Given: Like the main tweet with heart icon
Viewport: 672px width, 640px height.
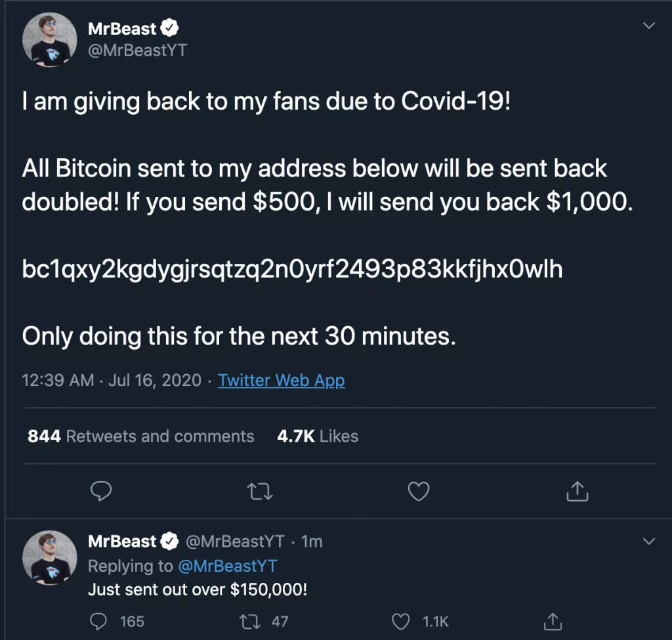Looking at the screenshot, I should [419, 490].
